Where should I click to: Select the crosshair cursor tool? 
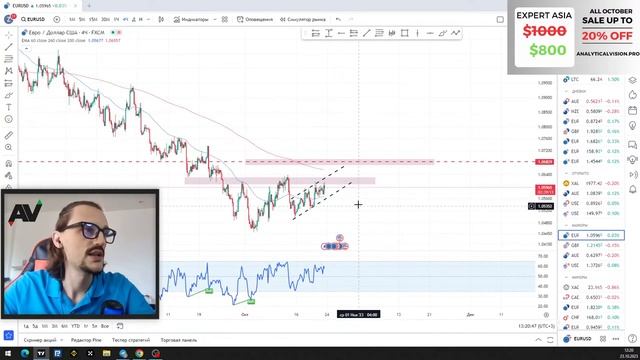tap(9, 35)
